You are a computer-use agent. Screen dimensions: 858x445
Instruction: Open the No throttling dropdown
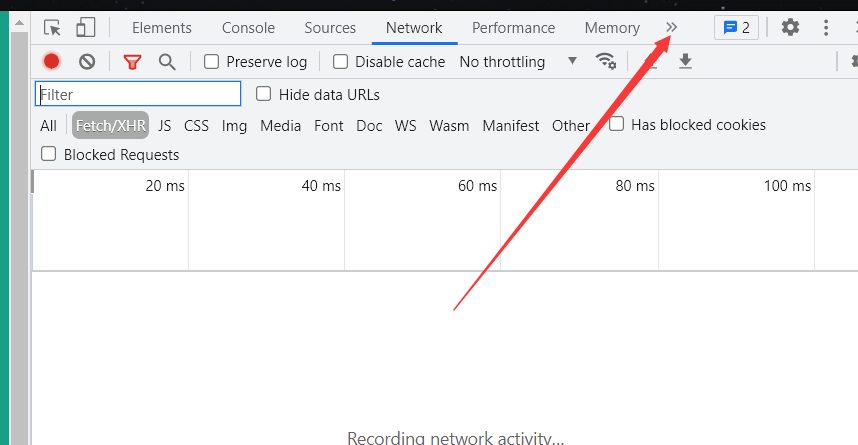518,61
